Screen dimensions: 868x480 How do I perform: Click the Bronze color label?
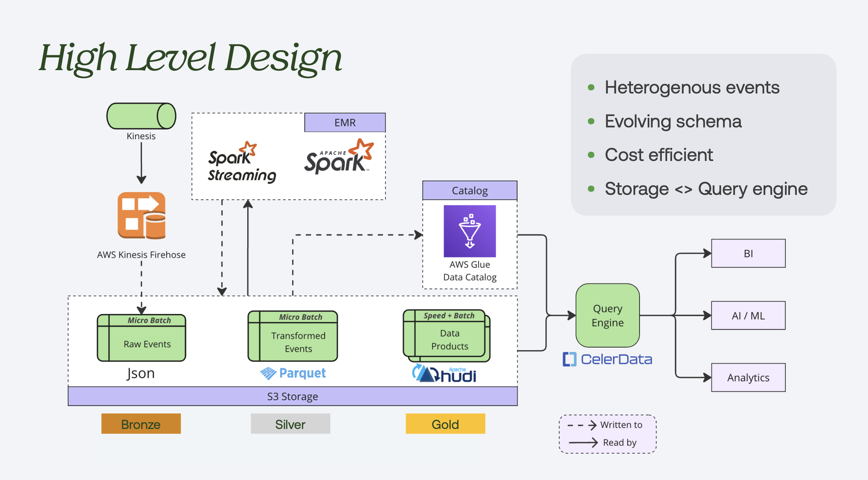click(x=141, y=424)
